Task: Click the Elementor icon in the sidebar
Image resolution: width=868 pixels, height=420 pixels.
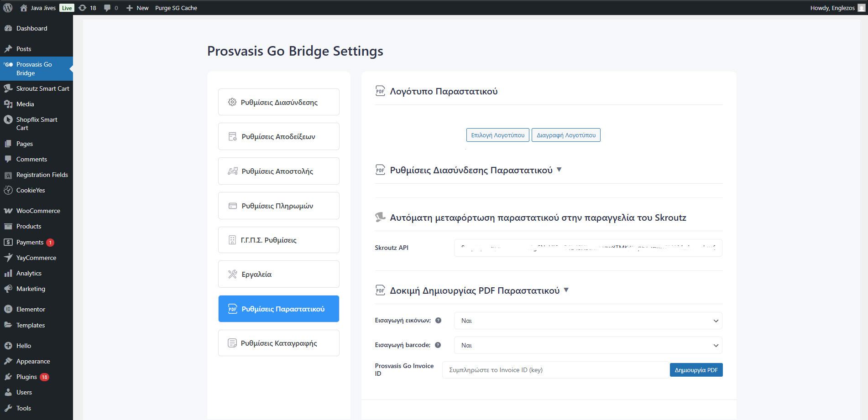Action: 8,309
